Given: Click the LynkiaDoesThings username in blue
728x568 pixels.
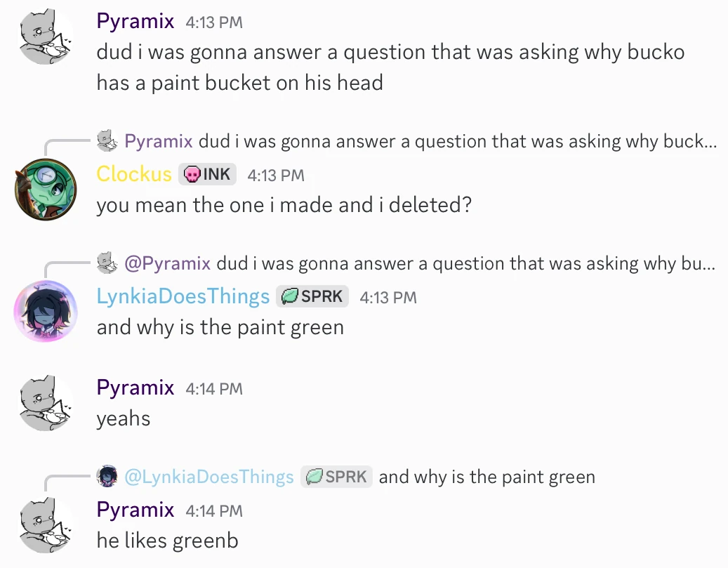Looking at the screenshot, I should click(x=183, y=296).
